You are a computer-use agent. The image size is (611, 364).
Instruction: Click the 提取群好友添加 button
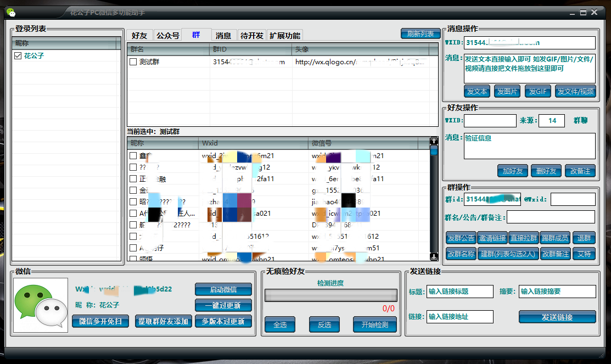163,322
